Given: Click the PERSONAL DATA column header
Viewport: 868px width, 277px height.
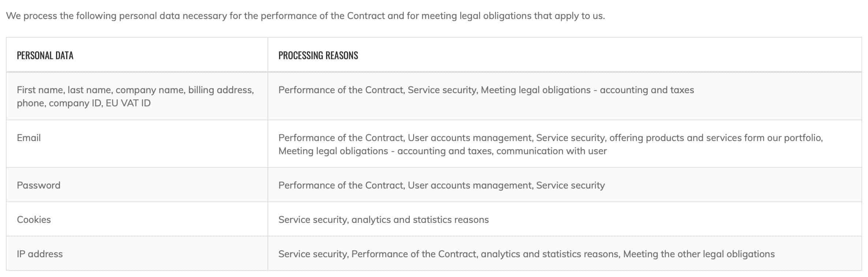Looking at the screenshot, I should [x=45, y=55].
